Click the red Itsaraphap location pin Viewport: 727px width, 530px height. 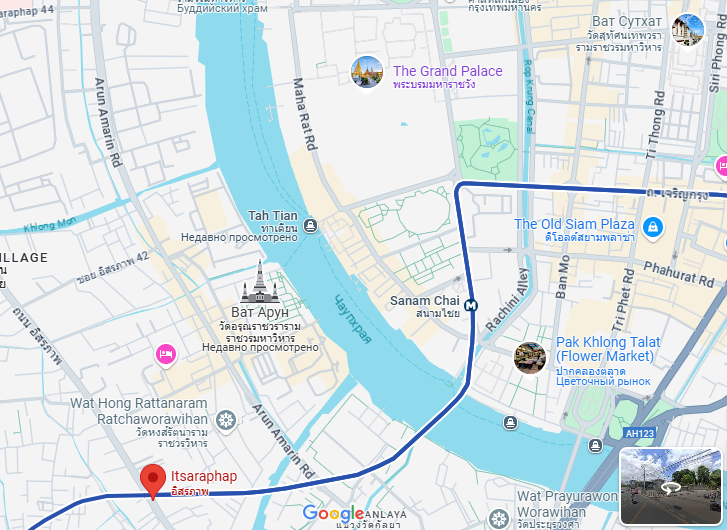pos(153,482)
